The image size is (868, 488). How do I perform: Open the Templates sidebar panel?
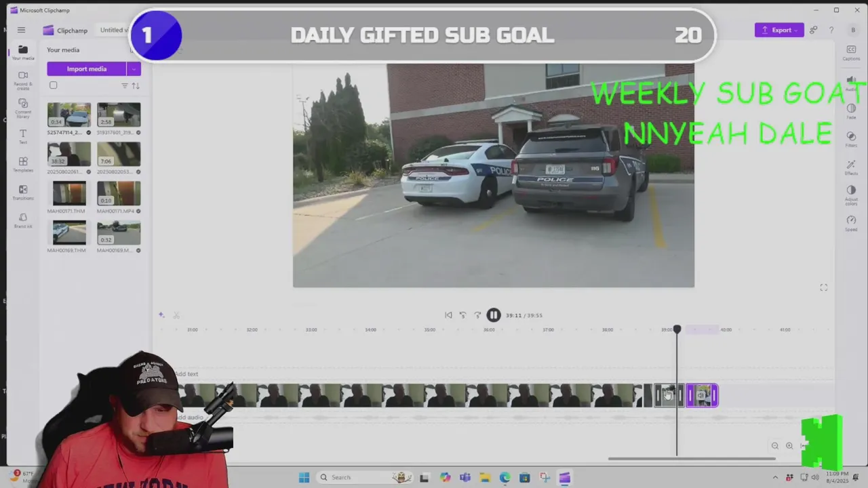[x=22, y=164]
